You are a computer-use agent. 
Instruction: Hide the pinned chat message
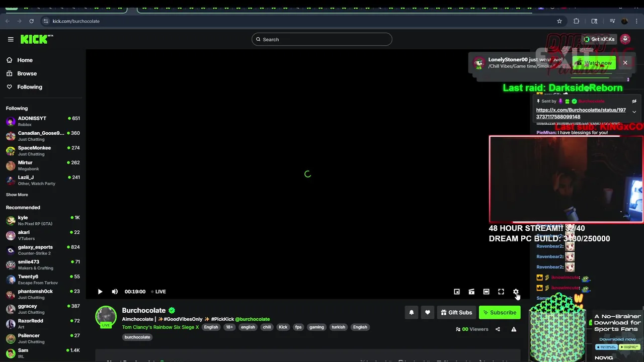(x=634, y=101)
